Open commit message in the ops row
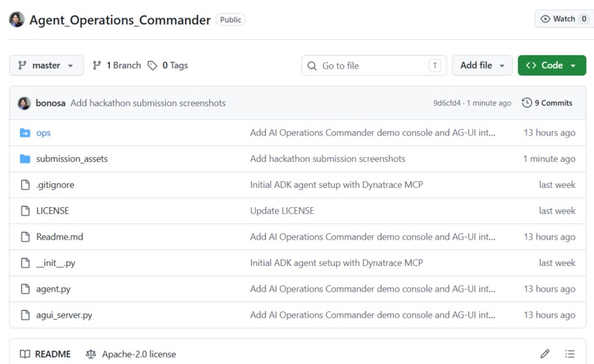Screen dimensions: 594x364 click(372, 133)
